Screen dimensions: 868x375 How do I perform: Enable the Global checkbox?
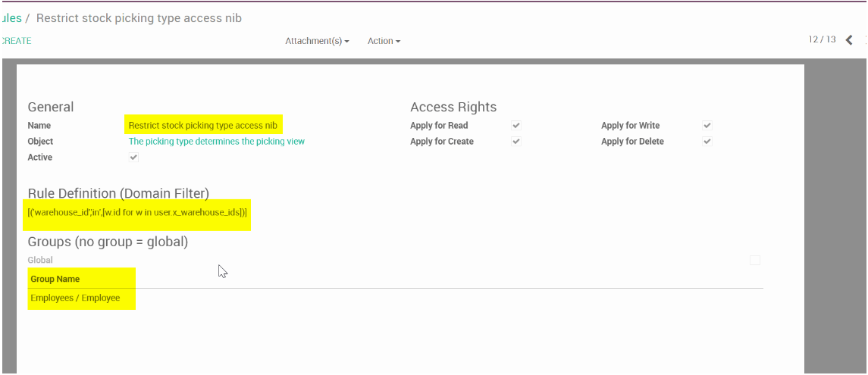[x=754, y=260]
